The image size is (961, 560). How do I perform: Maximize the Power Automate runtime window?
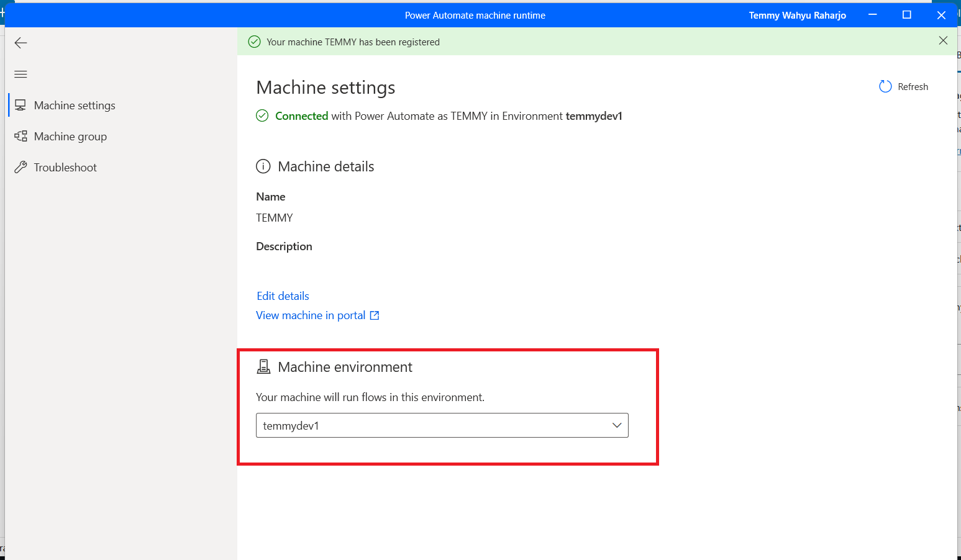click(907, 15)
